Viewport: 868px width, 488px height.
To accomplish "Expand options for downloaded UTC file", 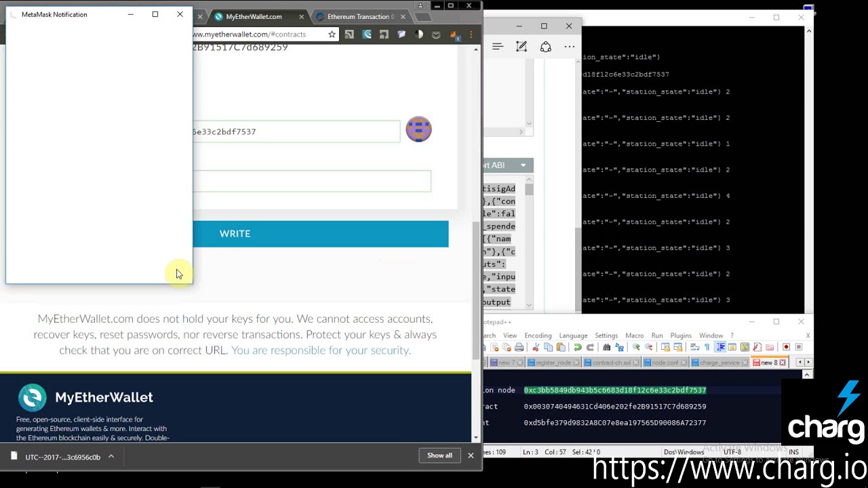I will [111, 457].
